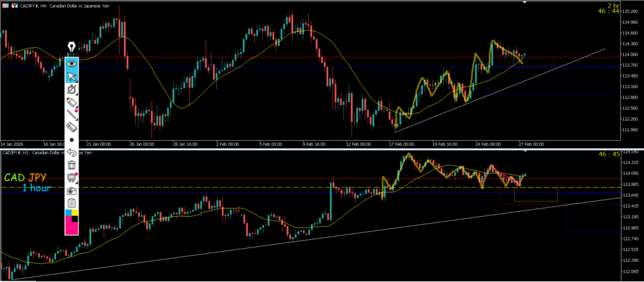Select the pen drawing tool
Viewport: 644px width, 282px height.
(72, 89)
